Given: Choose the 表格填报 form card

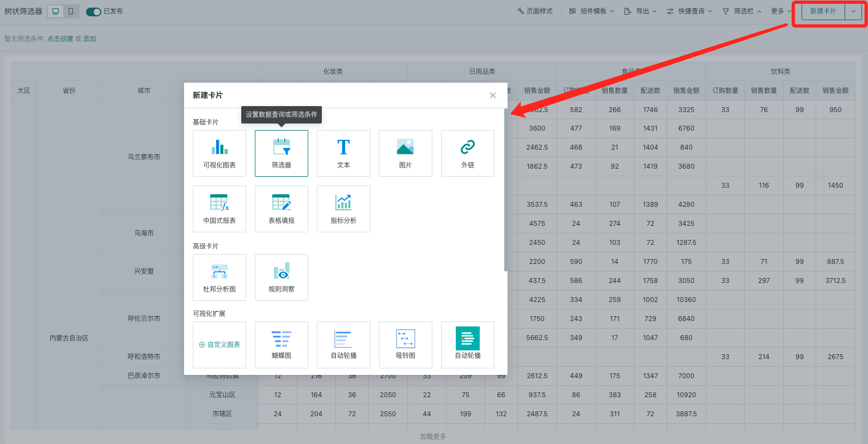Looking at the screenshot, I should pos(282,209).
